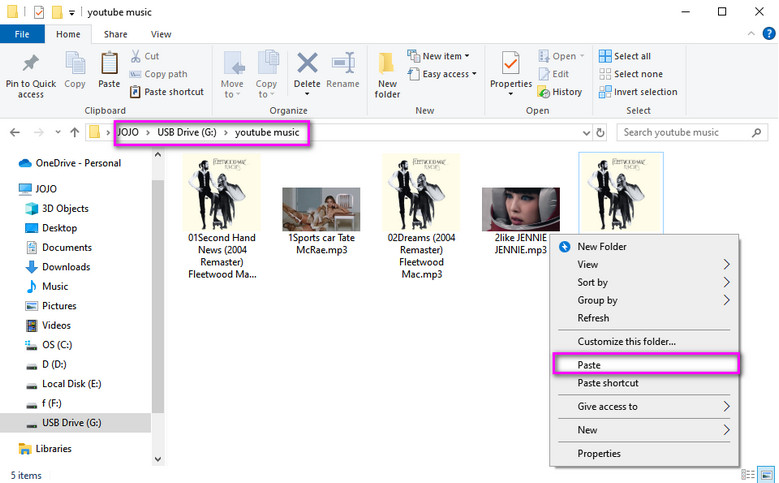Select OneDrive - Personal in sidebar
Viewport: 779px width, 483px height.
(70, 163)
